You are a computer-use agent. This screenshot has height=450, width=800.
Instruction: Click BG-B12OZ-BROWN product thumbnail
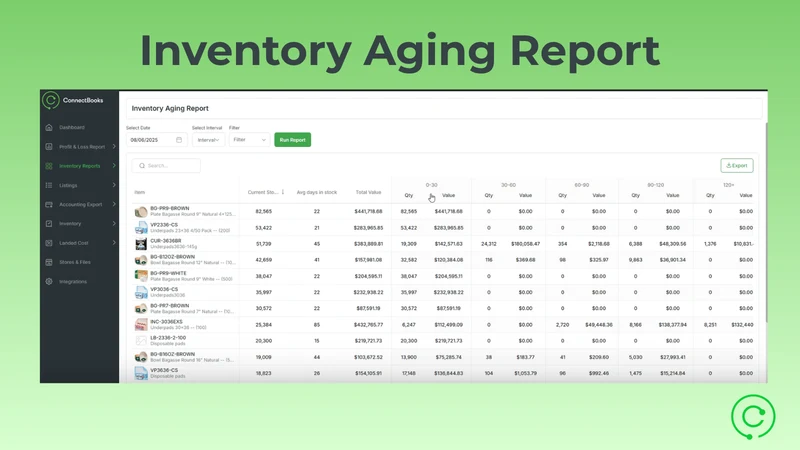(x=141, y=260)
